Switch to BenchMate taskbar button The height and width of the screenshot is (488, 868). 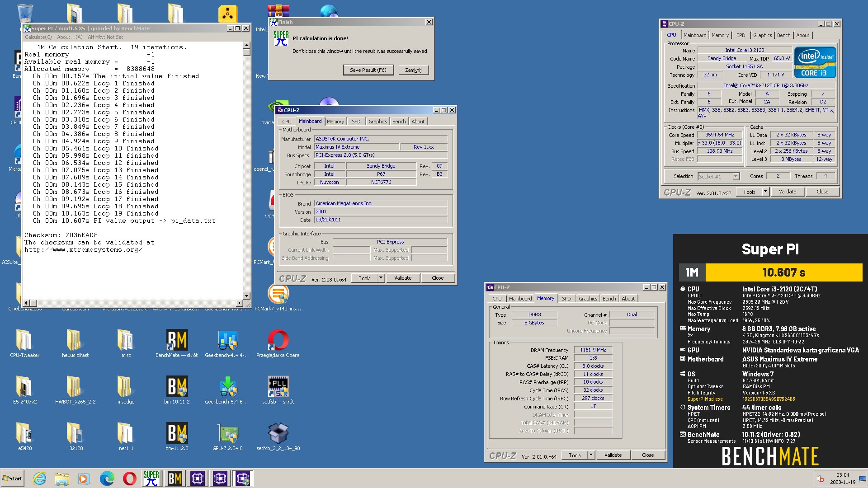point(175,479)
